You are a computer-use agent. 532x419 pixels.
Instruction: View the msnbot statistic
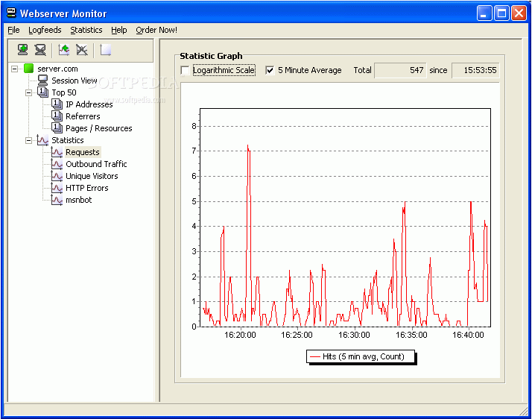tap(79, 200)
